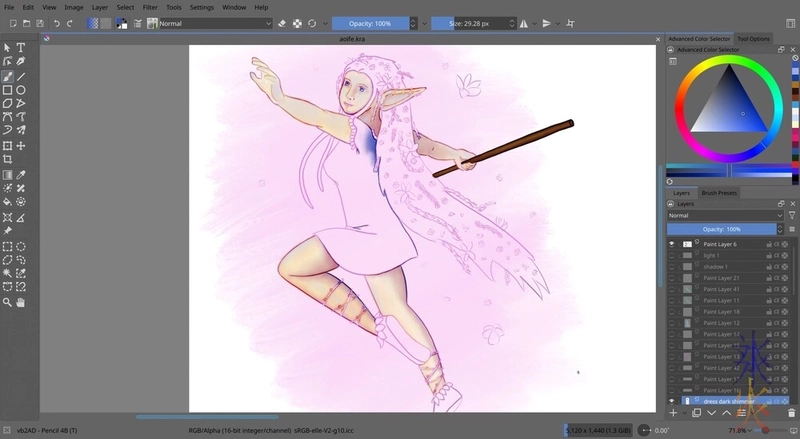This screenshot has width=800, height=439.
Task: Open the Filter menu
Action: coord(150,7)
